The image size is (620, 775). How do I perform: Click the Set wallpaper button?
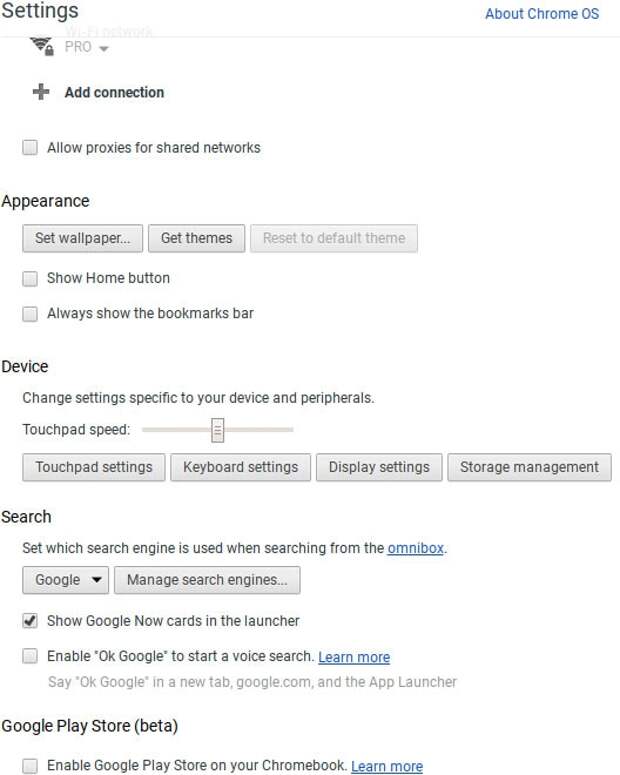83,238
